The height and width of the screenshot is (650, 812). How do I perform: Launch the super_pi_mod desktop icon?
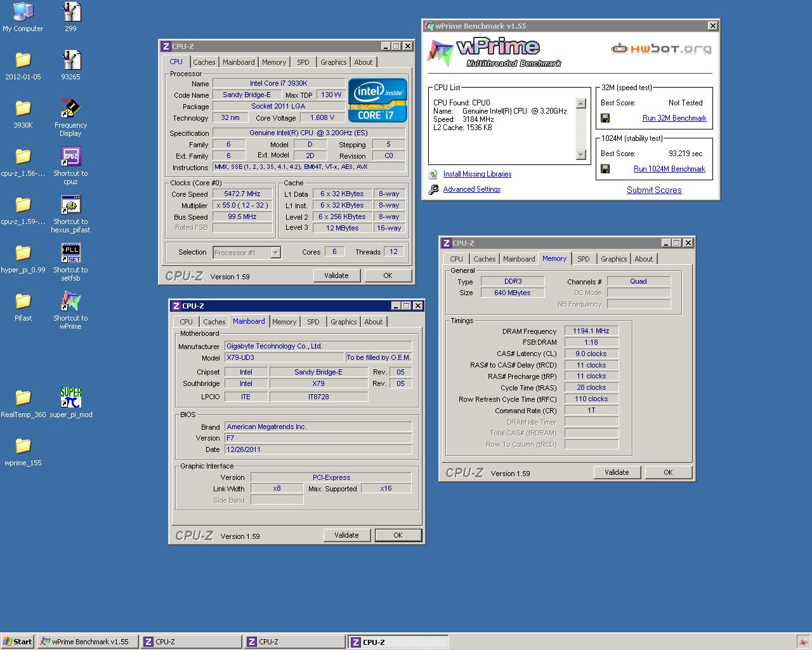[x=70, y=398]
